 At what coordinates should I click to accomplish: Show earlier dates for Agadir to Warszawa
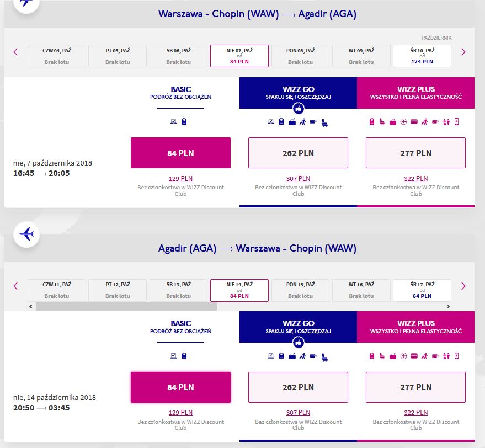point(16,286)
